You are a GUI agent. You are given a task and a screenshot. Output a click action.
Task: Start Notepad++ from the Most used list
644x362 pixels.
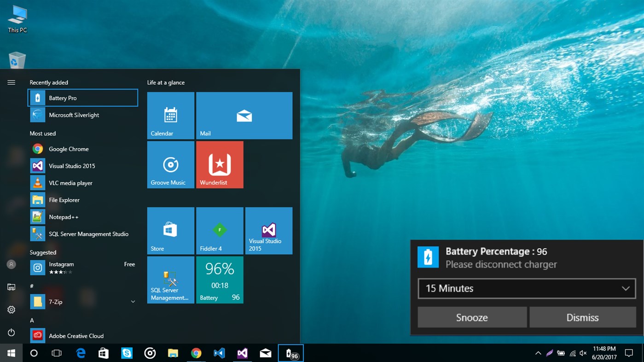click(63, 216)
